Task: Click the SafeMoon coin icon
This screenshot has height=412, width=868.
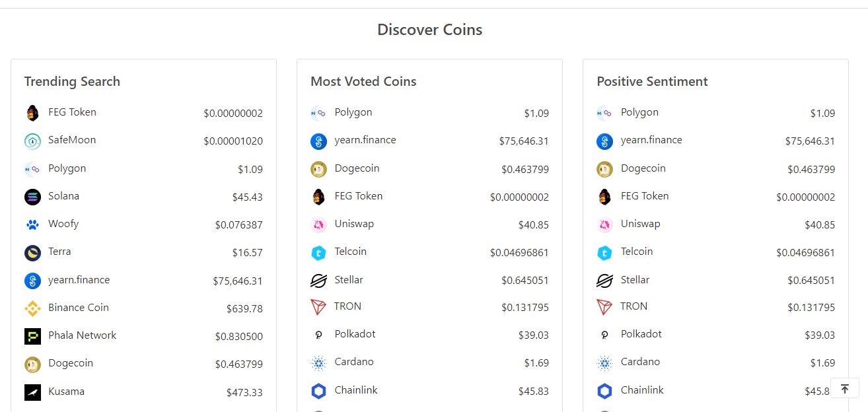Action: pyautogui.click(x=32, y=141)
